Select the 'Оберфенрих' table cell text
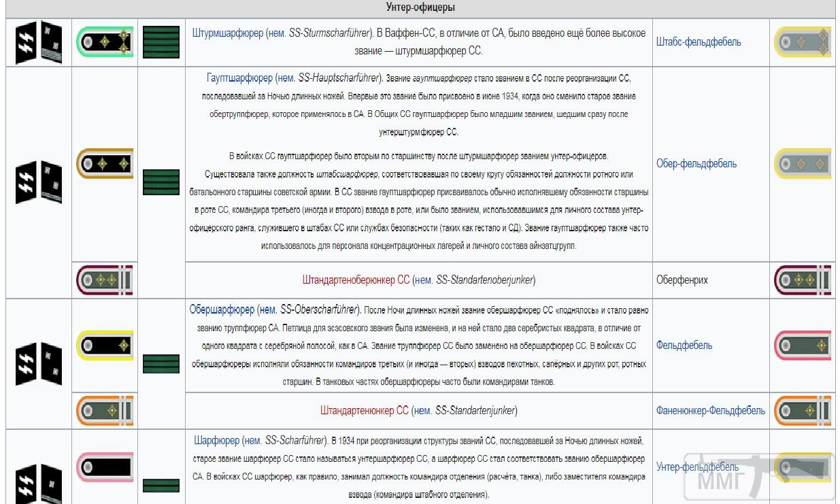840x504 pixels. point(682,280)
